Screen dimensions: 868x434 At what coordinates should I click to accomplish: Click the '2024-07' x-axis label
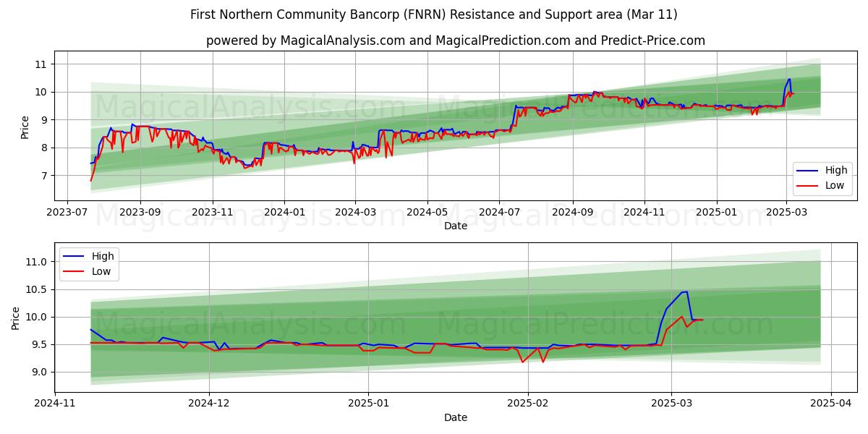click(499, 213)
